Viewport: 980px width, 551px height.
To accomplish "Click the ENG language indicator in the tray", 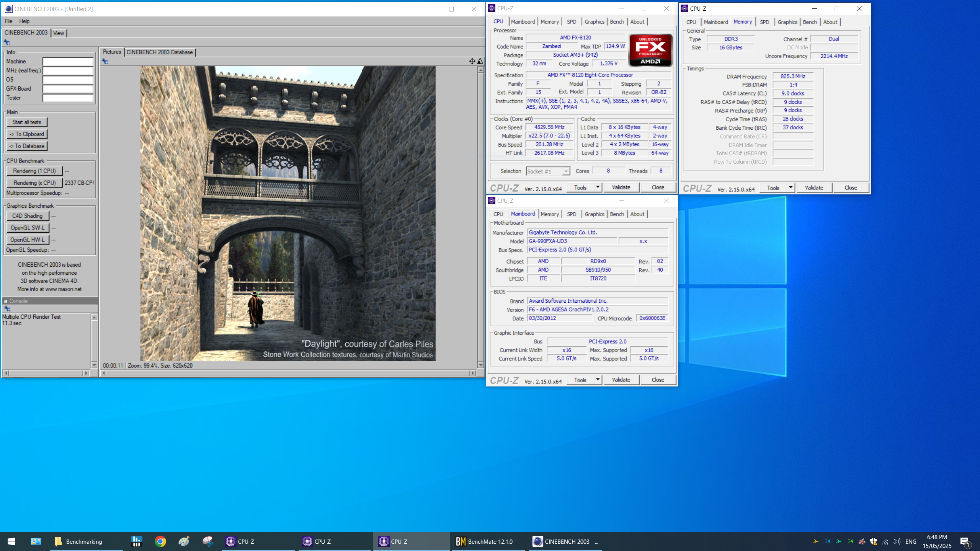I will [911, 541].
